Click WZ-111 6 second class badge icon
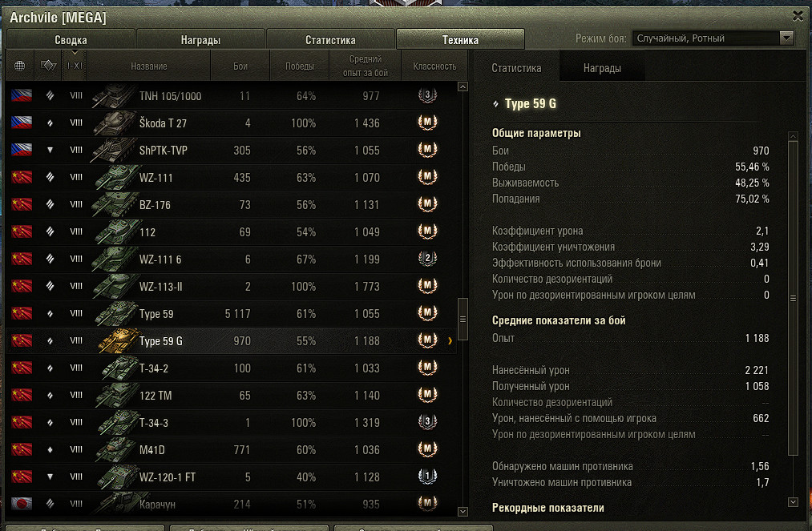Screen dimensions: 812x531 (427, 259)
